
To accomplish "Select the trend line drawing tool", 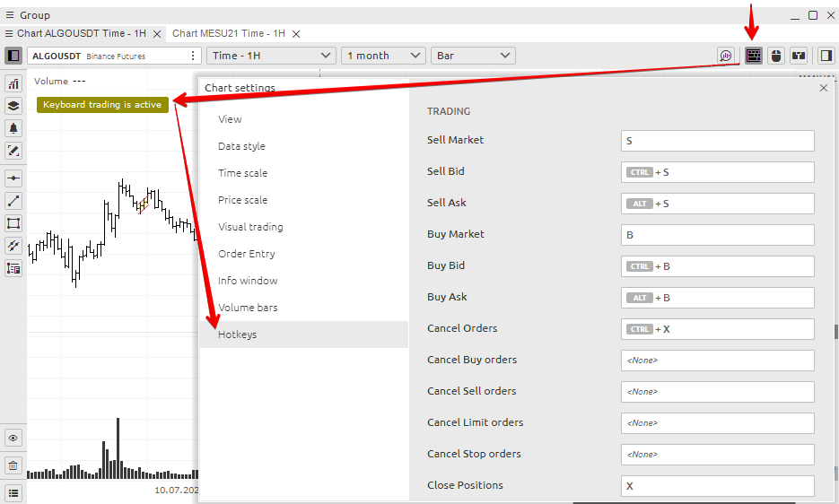I will click(x=13, y=201).
